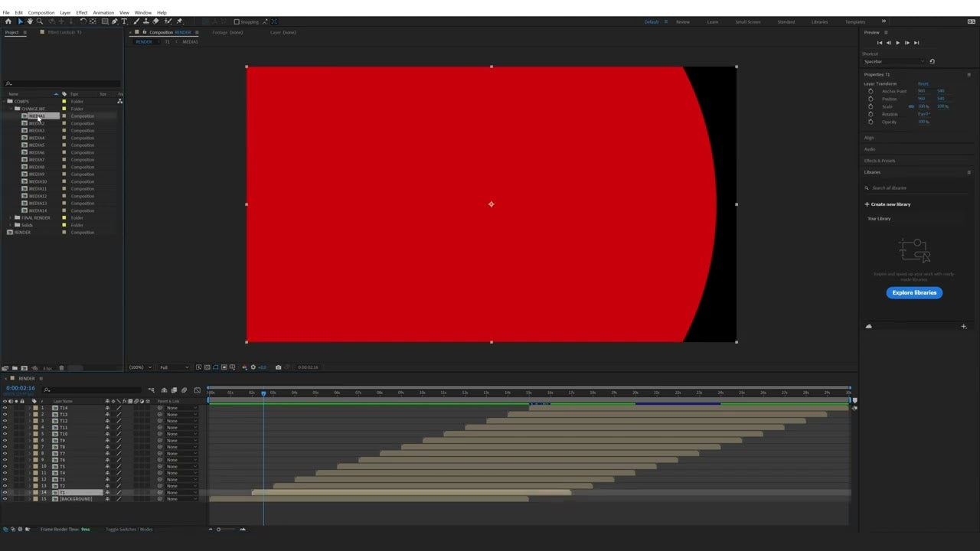This screenshot has width=980, height=551.
Task: Choose the Pen tool
Action: (114, 21)
